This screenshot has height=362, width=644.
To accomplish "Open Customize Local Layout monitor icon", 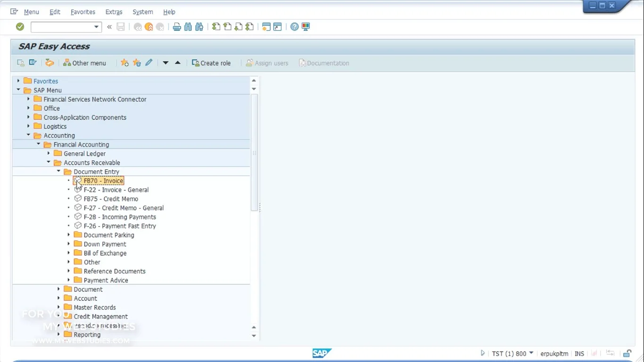I will coord(305,27).
